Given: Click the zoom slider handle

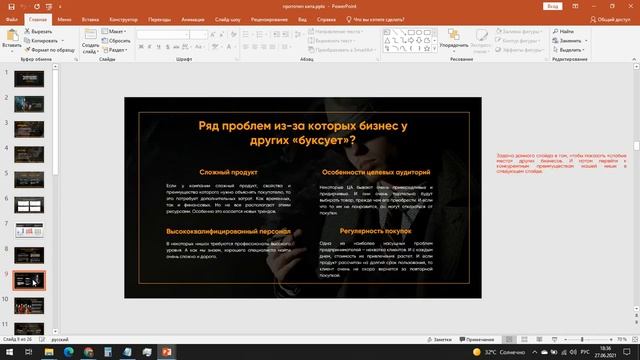Looking at the screenshot, I should click(582, 340).
